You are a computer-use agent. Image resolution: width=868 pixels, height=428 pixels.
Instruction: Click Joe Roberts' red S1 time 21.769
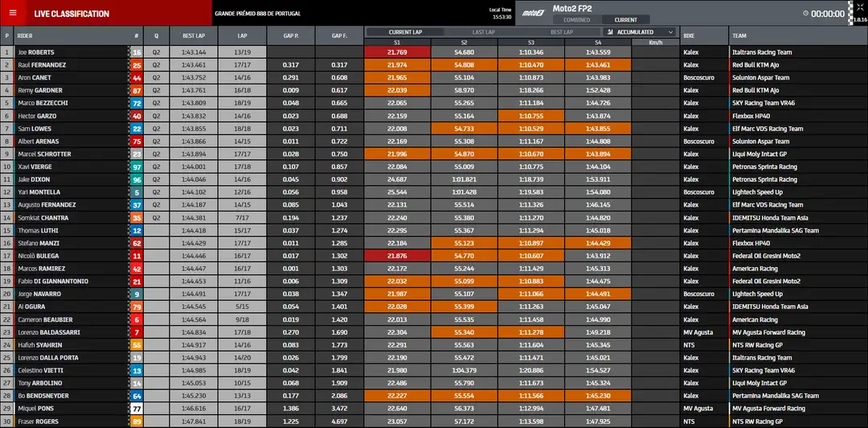click(398, 52)
